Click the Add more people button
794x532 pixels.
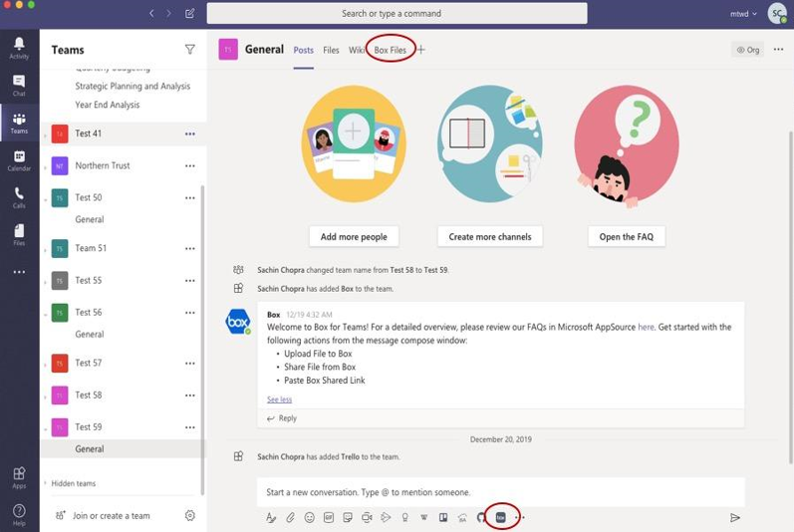click(x=353, y=237)
